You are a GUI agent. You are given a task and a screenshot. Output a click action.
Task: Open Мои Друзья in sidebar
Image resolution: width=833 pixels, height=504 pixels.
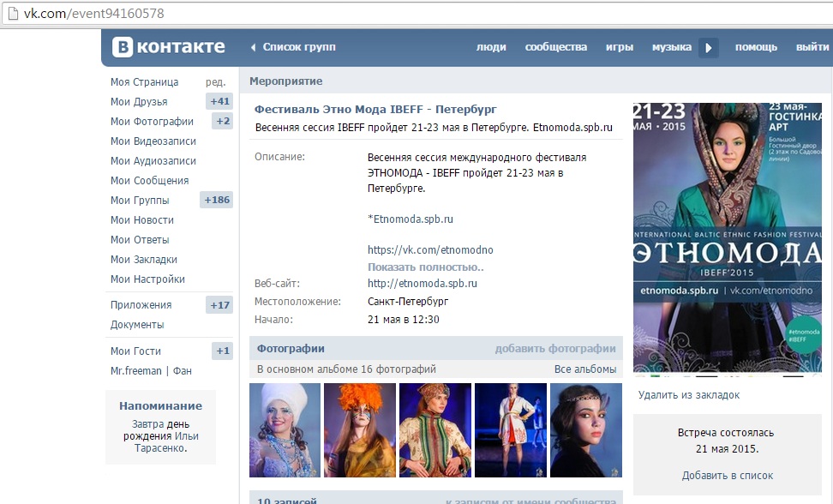tap(139, 101)
